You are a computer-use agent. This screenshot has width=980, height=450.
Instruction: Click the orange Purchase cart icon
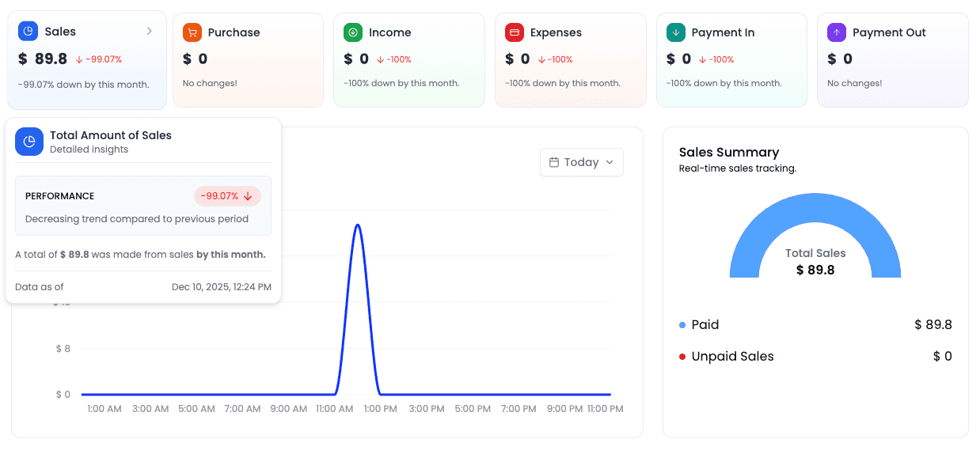(192, 32)
